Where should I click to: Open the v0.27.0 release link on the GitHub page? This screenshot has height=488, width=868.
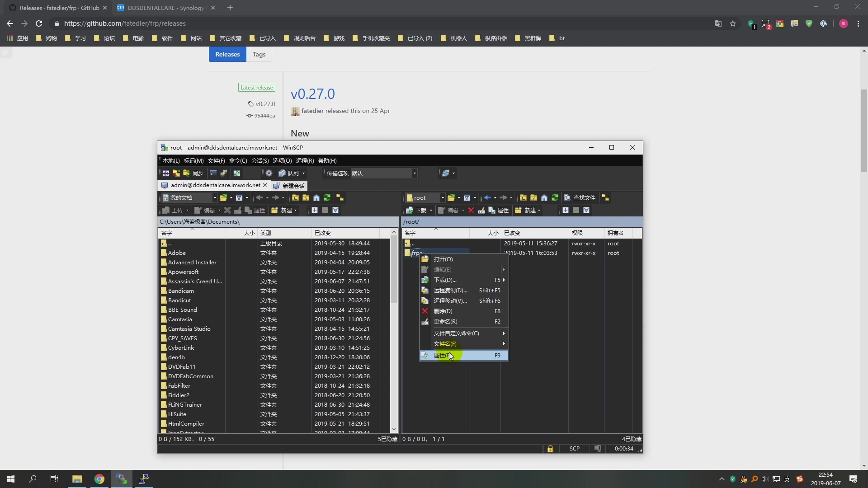(x=312, y=94)
